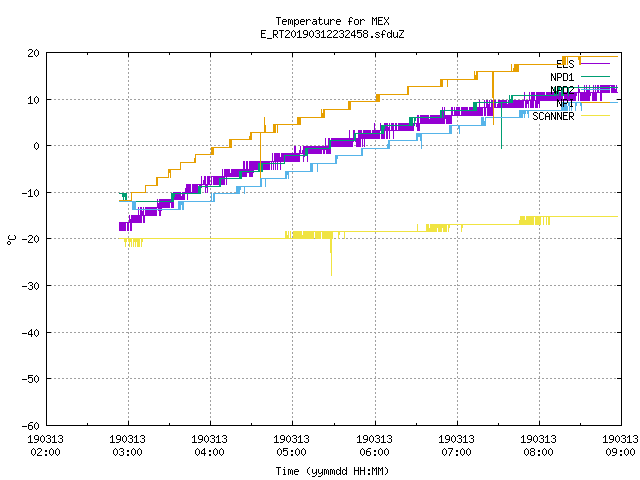This screenshot has width=640, height=480.
Task: Click the y-axis label -30
Action: (31, 286)
